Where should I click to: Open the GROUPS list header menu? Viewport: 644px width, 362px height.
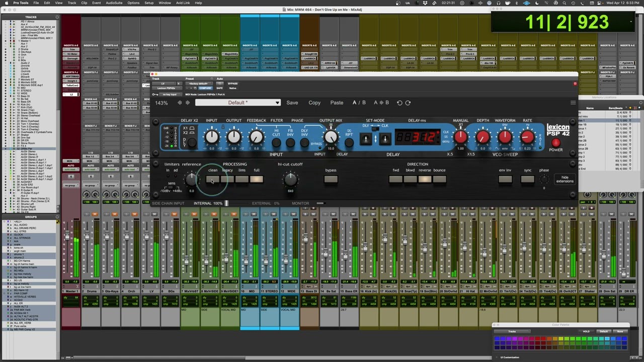pyautogui.click(x=57, y=217)
